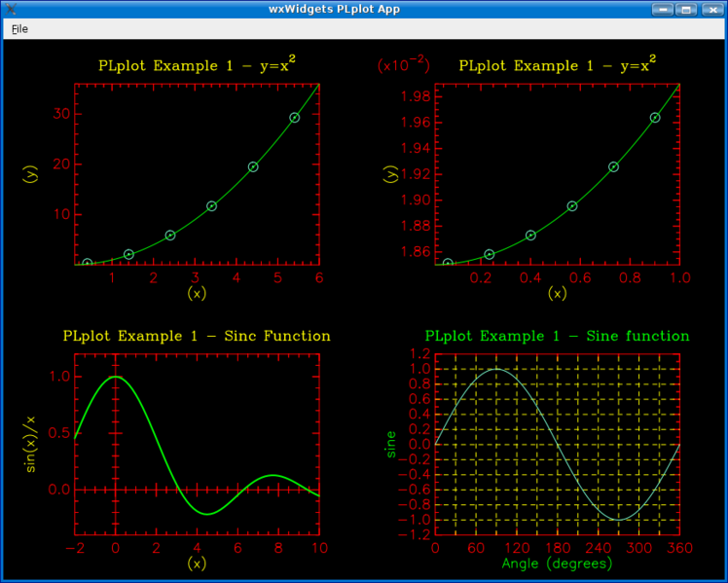The height and width of the screenshot is (583, 728).
Task: Open the File menu
Action: point(19,29)
